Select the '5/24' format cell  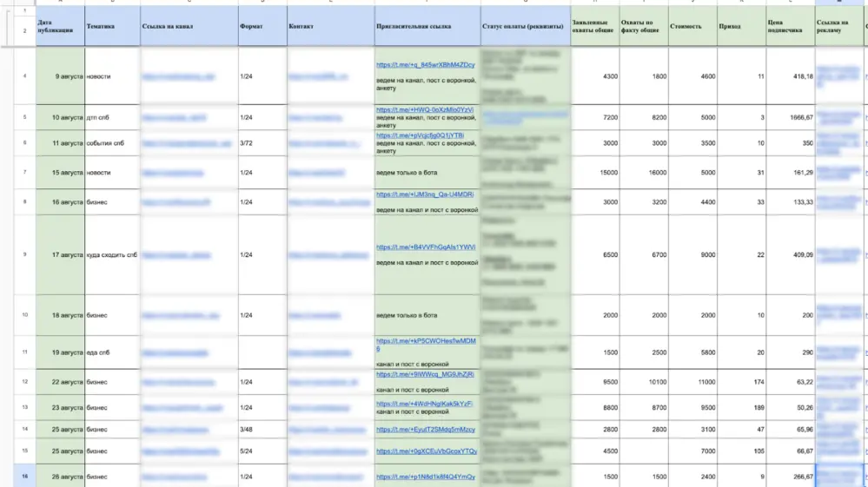click(x=263, y=451)
